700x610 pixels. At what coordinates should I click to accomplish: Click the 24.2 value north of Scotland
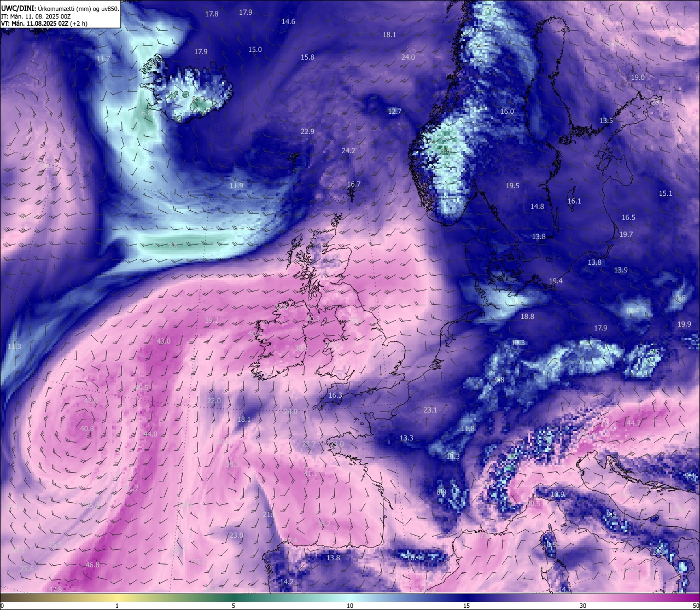(348, 151)
